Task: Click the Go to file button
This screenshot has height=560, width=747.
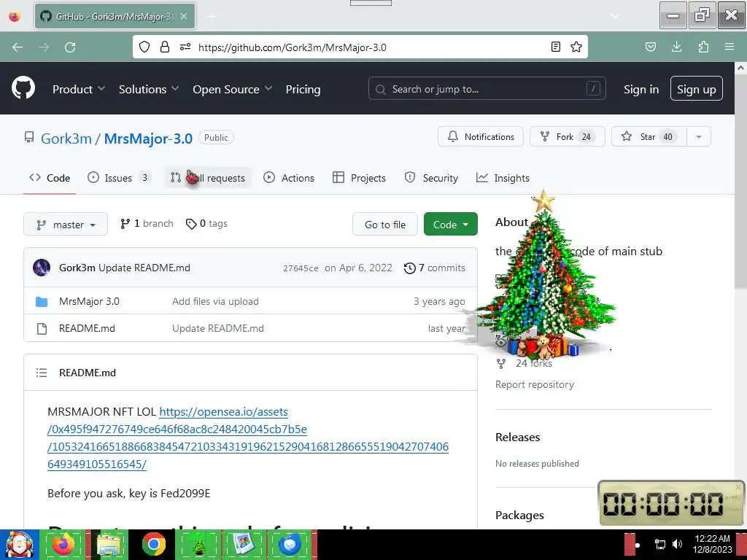Action: pyautogui.click(x=385, y=225)
